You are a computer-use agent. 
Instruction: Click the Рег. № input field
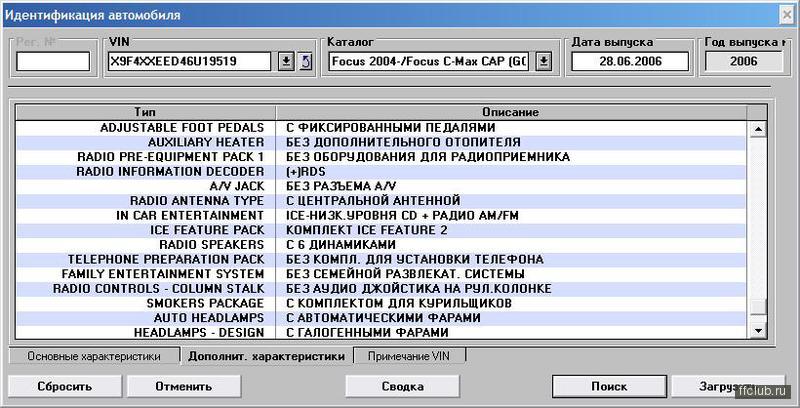(x=53, y=62)
